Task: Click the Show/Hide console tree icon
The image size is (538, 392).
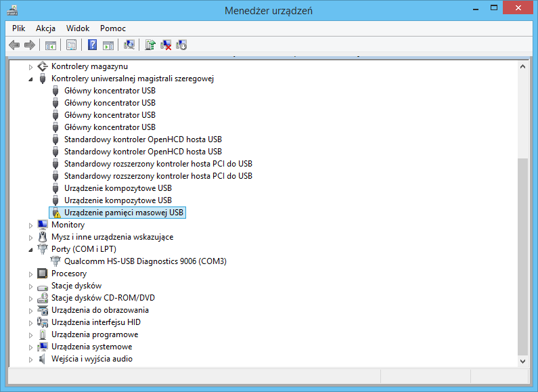Action: [x=50, y=45]
